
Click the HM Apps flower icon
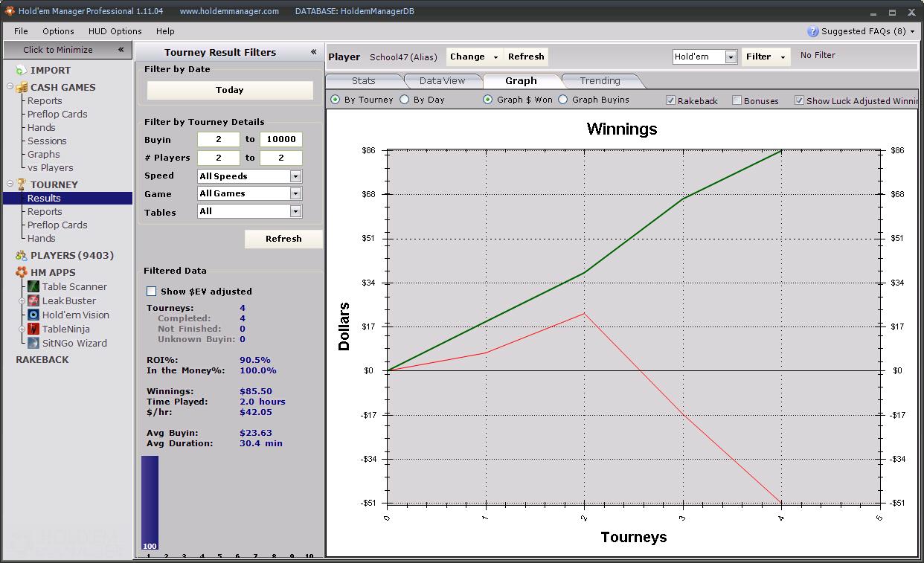21,272
